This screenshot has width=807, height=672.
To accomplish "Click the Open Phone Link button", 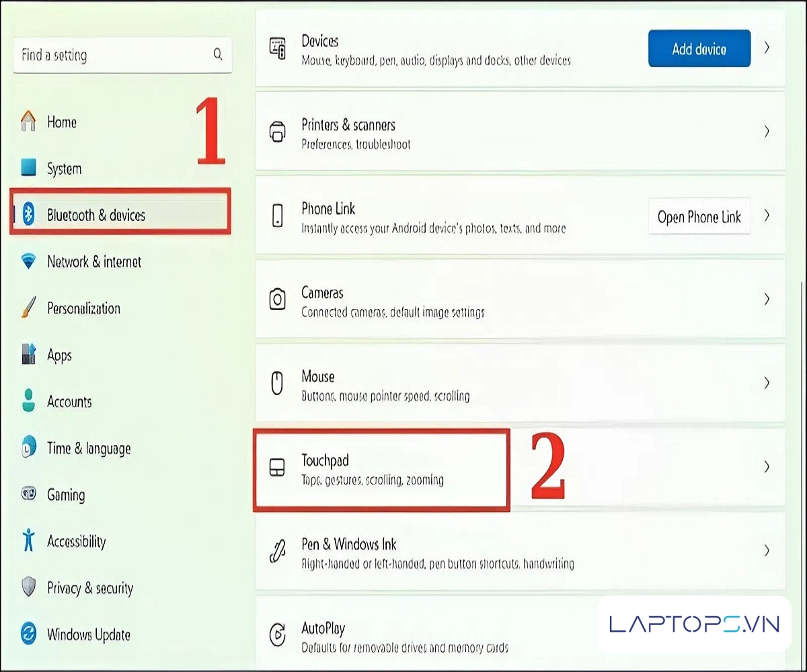I will click(x=699, y=216).
